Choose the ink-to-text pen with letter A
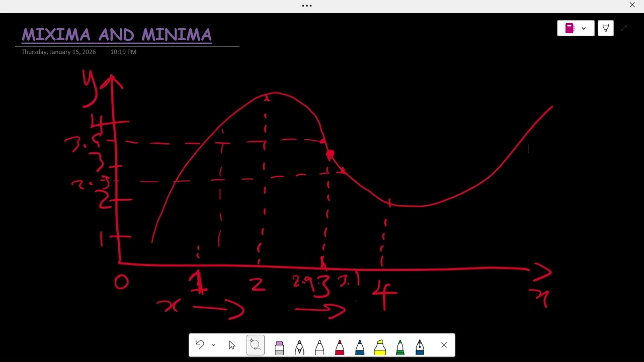Image resolution: width=644 pixels, height=362 pixels. point(299,347)
